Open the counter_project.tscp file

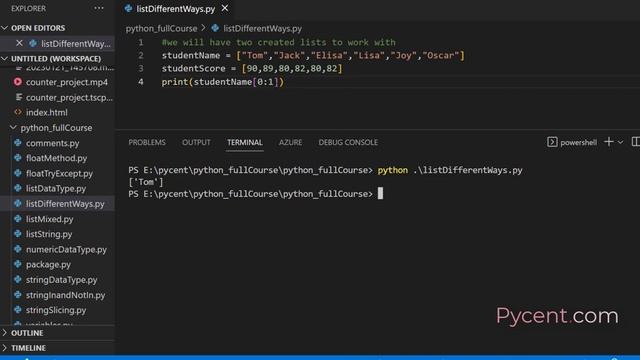69,98
